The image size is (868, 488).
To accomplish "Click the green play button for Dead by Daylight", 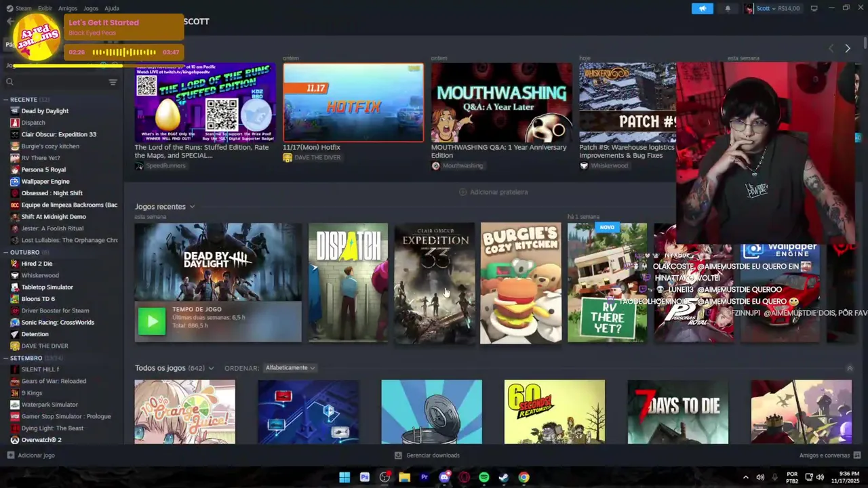I will 152,321.
